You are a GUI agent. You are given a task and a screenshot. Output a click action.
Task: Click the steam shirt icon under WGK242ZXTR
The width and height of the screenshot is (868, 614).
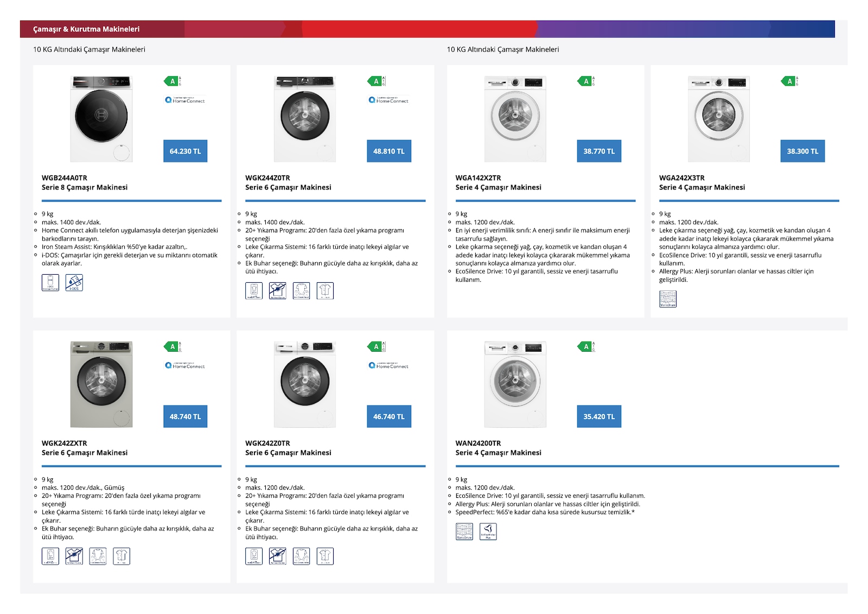(x=98, y=556)
